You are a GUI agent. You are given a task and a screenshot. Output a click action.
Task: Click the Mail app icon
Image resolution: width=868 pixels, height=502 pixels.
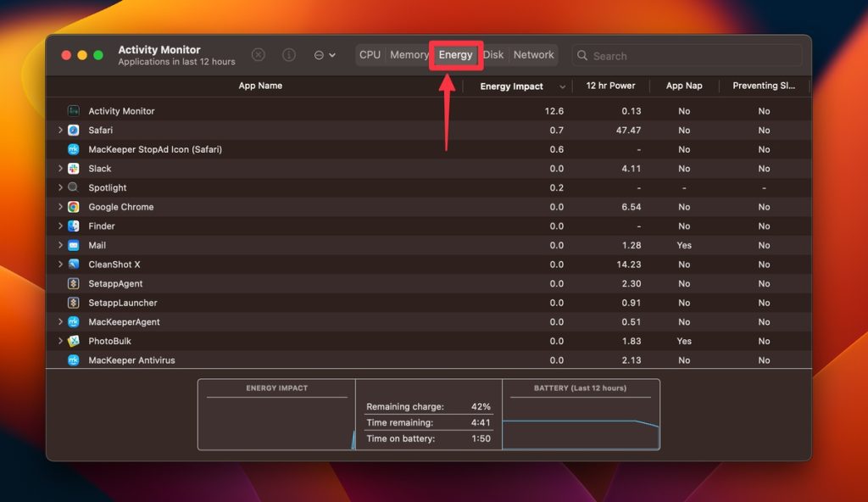(74, 245)
